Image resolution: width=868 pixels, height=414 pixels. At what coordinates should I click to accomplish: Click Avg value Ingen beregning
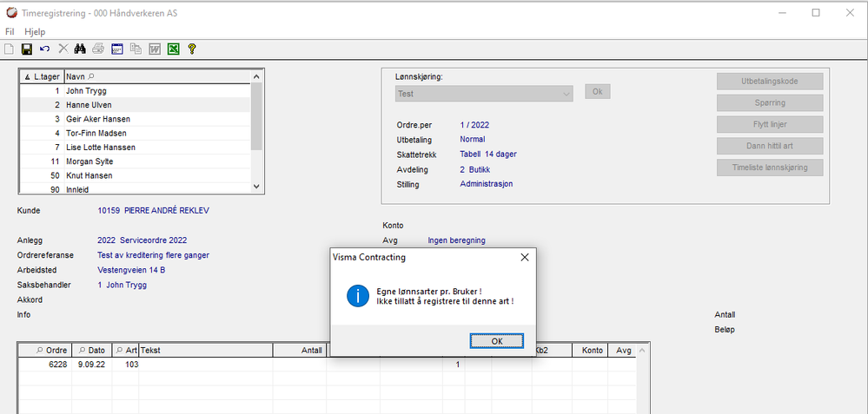pyautogui.click(x=457, y=240)
